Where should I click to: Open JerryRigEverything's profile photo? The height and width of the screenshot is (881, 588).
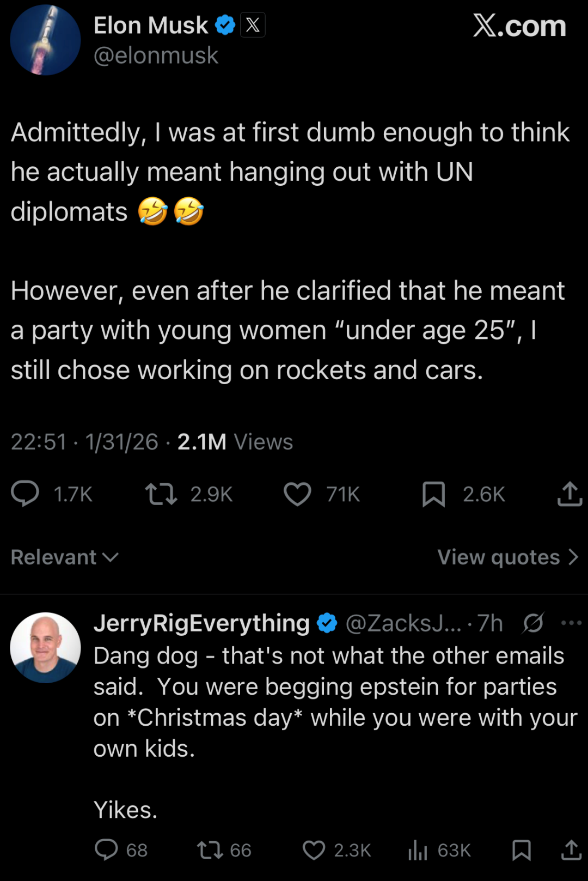(45, 648)
